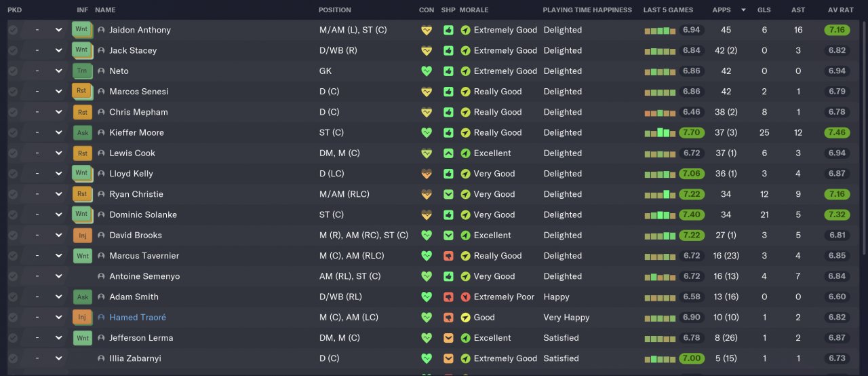Sort table by AV RAT column header
This screenshot has width=868, height=376.
(x=841, y=10)
